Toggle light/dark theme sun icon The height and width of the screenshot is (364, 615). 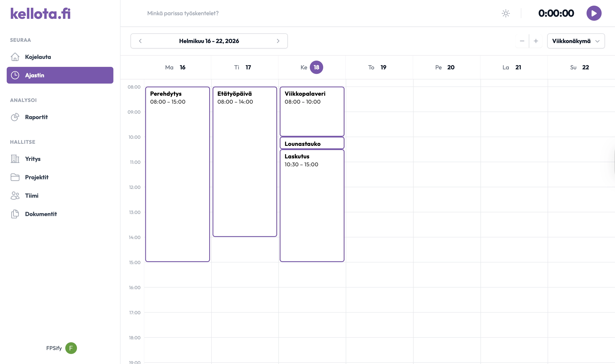click(x=506, y=13)
